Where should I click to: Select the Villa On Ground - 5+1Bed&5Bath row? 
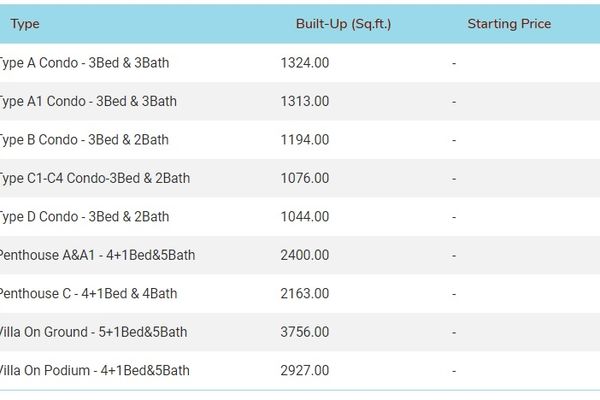(x=300, y=332)
